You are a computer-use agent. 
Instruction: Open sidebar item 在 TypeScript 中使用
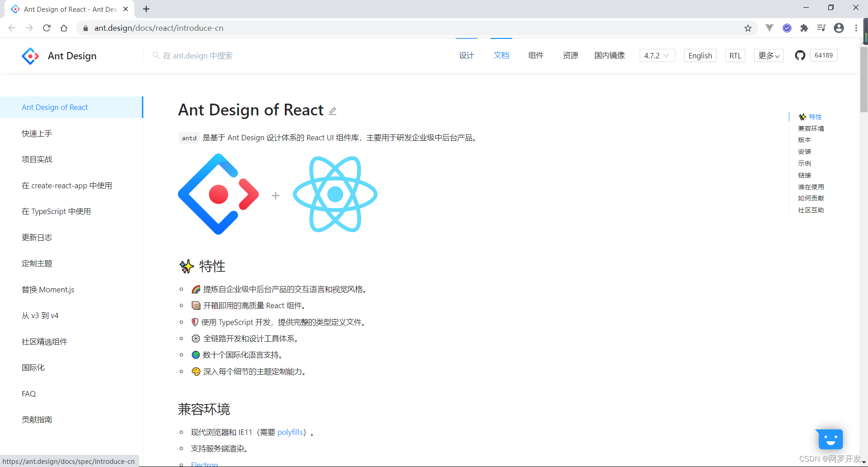pos(71,211)
